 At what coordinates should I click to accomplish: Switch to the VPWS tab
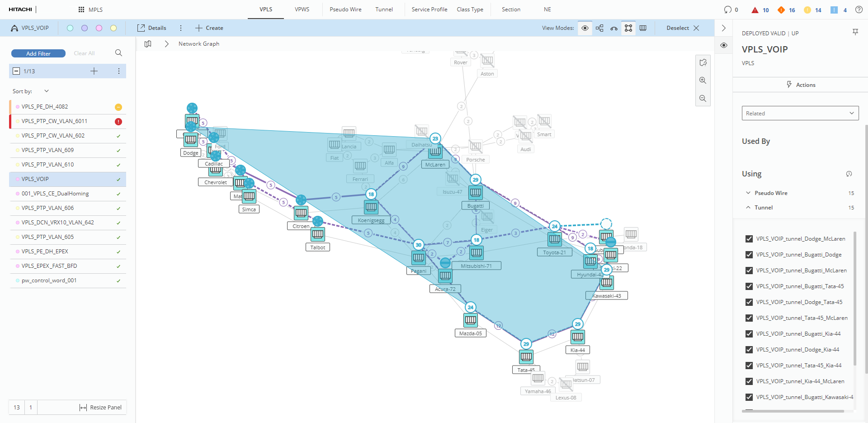(x=302, y=10)
